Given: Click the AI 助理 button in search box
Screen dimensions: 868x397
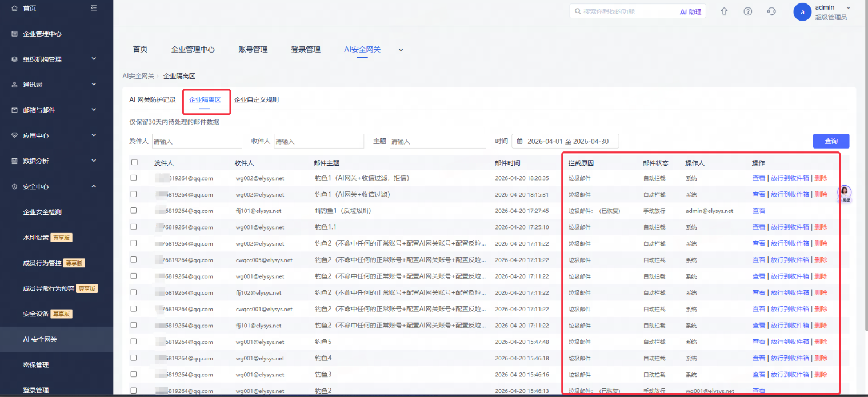Looking at the screenshot, I should (x=690, y=11).
